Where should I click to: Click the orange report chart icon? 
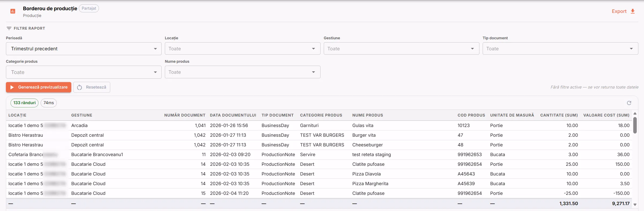tap(13, 11)
